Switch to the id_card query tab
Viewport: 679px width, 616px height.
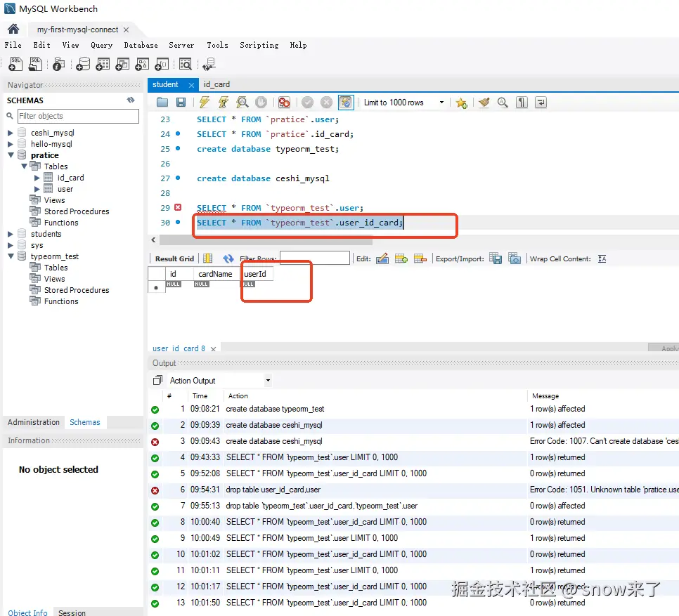point(216,84)
